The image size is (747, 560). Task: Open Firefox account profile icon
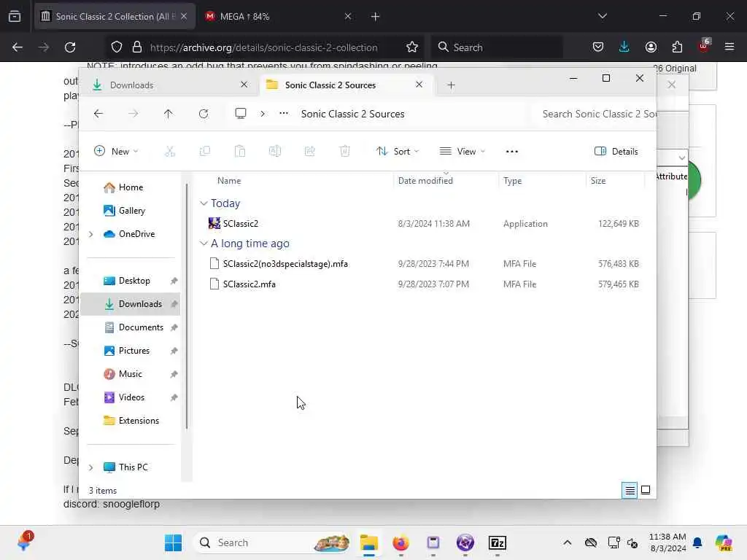651,47
